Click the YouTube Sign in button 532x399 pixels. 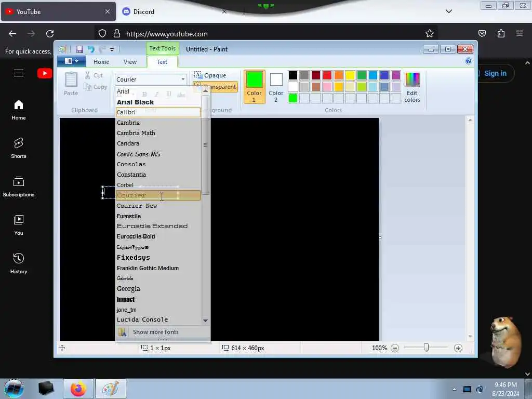(495, 73)
